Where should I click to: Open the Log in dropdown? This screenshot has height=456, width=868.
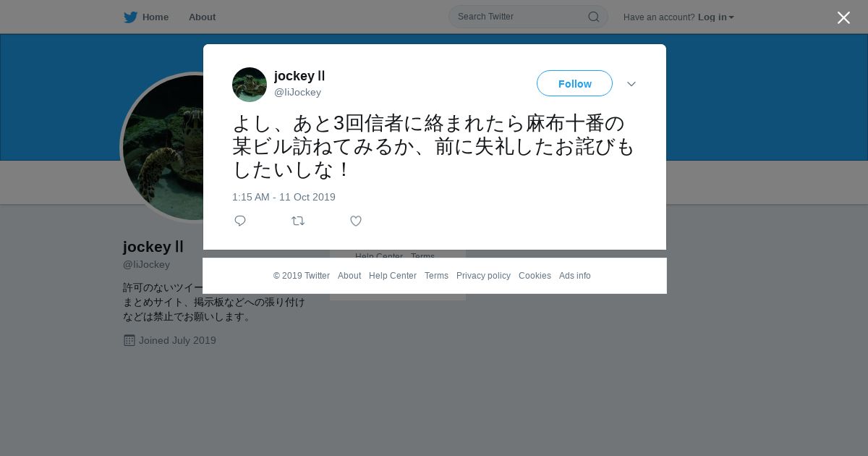pyautogui.click(x=716, y=17)
